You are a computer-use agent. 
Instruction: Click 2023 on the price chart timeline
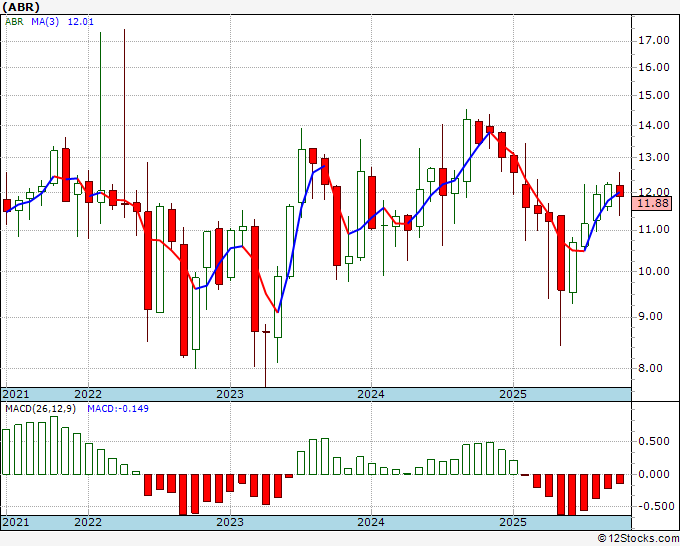[x=230, y=394]
